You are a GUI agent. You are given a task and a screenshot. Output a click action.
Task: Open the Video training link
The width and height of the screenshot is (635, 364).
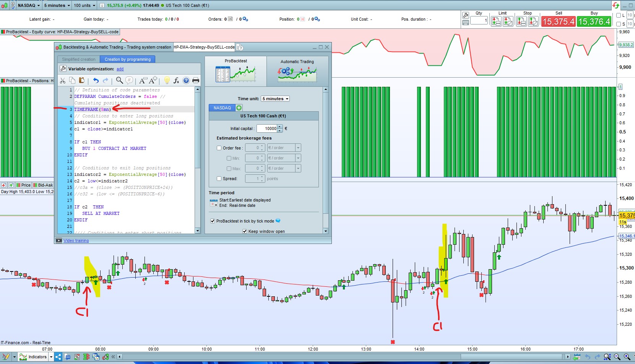tap(76, 241)
